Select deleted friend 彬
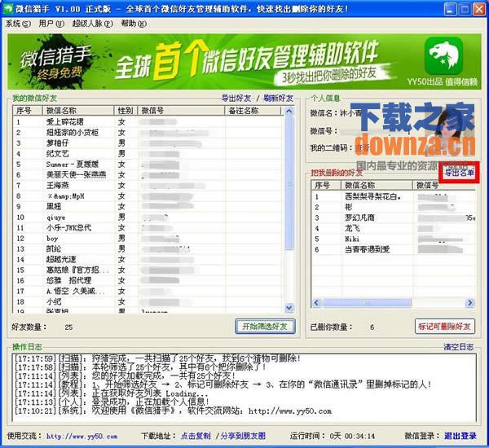 (x=394, y=208)
